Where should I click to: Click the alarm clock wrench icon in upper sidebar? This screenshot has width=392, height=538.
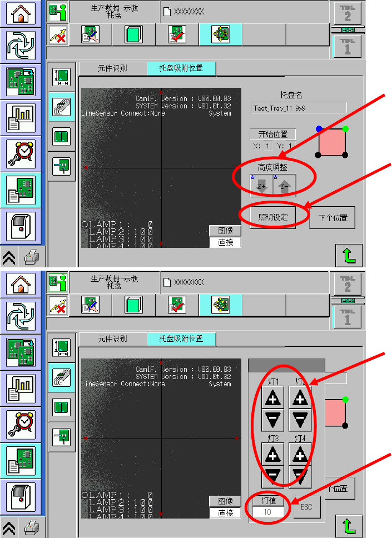point(21,154)
